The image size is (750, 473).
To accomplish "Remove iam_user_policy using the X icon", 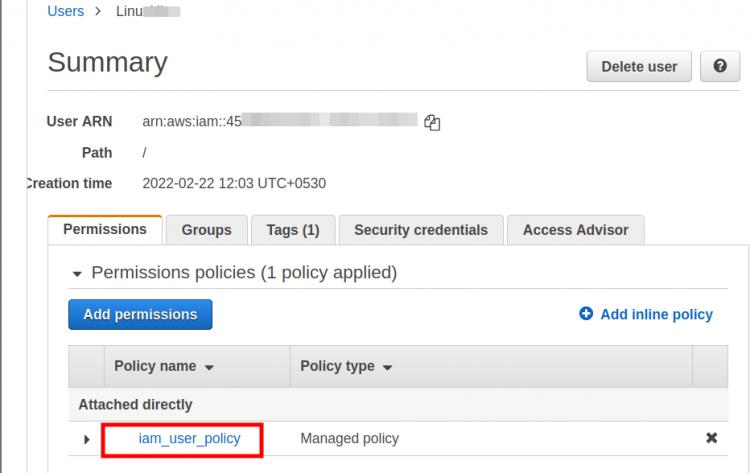I will (x=712, y=438).
